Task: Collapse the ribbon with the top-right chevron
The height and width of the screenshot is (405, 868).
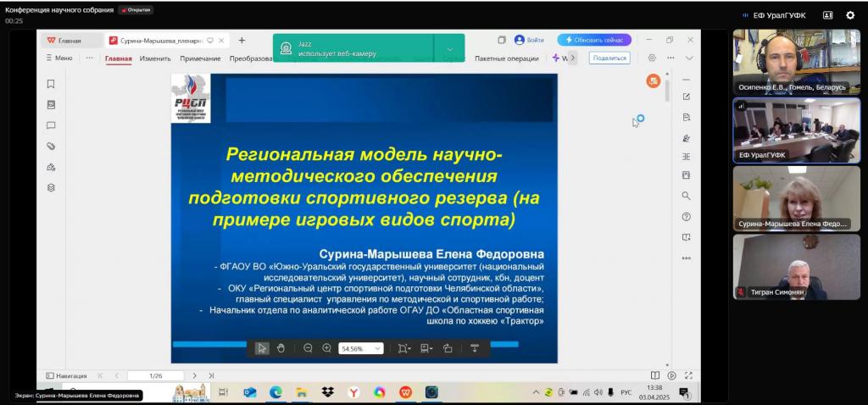Action: coord(689,58)
